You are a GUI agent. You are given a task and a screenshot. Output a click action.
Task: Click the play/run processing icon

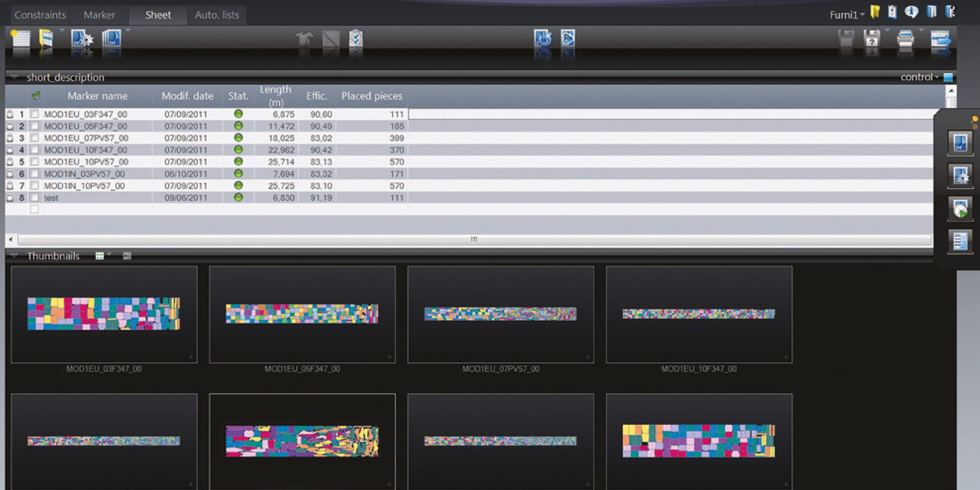pyautogui.click(x=567, y=39)
